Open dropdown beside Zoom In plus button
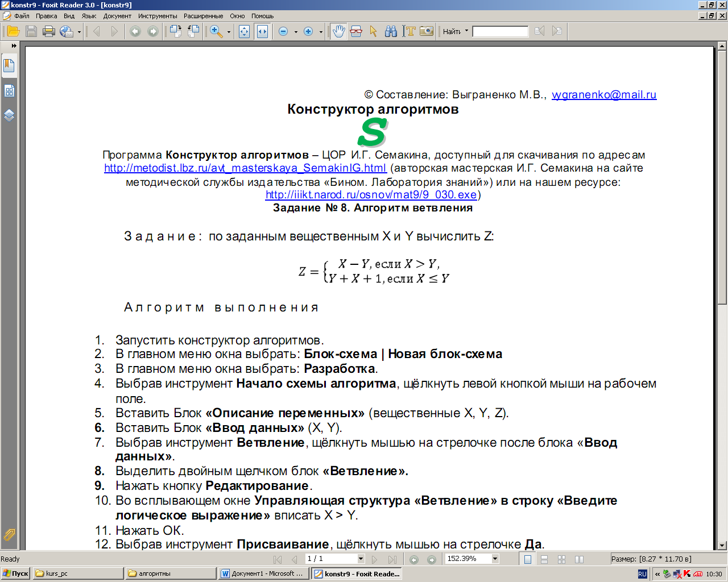This screenshot has width=728, height=582. (321, 32)
